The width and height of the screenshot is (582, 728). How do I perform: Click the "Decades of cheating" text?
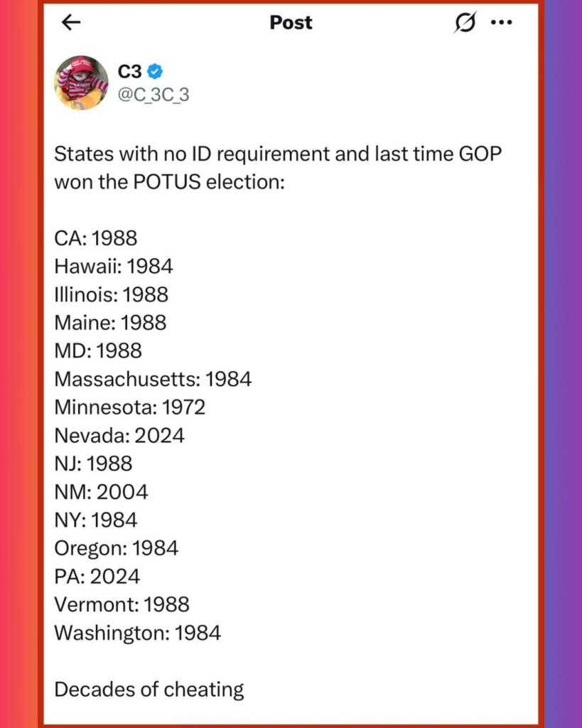[149, 689]
